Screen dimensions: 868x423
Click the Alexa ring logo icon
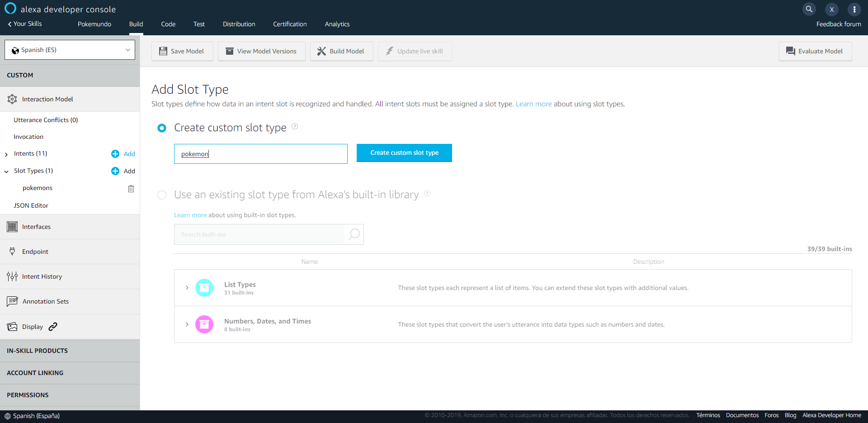(x=10, y=9)
